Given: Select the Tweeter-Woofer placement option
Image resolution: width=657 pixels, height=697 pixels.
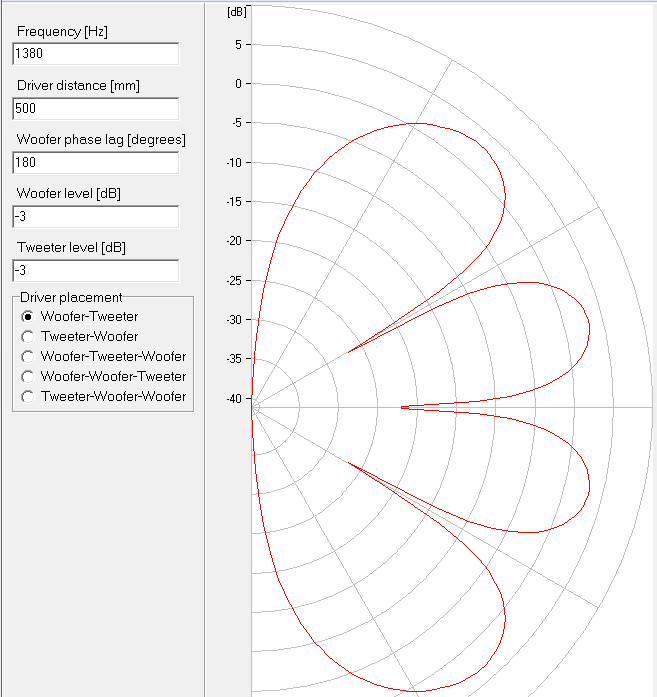Looking at the screenshot, I should 28,336.
